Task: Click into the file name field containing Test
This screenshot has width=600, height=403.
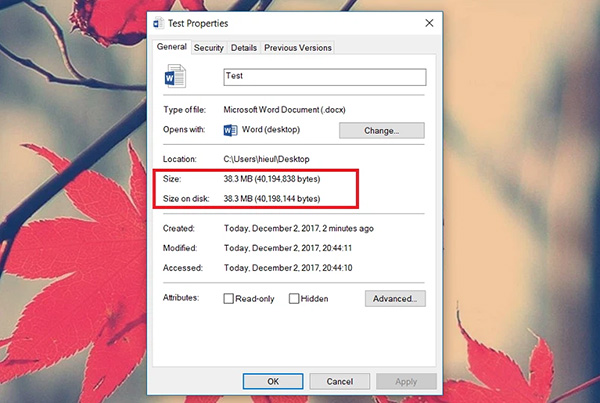Action: coord(325,76)
